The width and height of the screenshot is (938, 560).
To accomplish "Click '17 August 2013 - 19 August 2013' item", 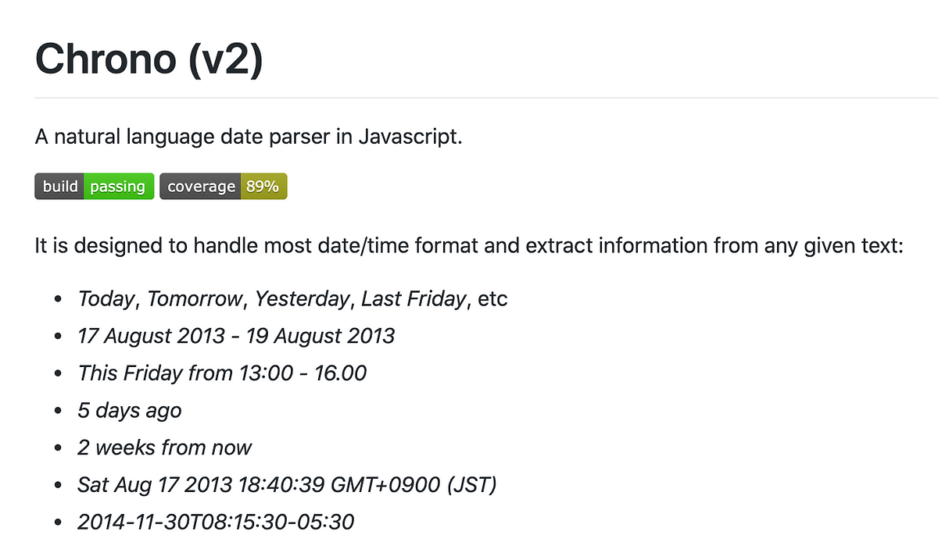I will pos(236,336).
